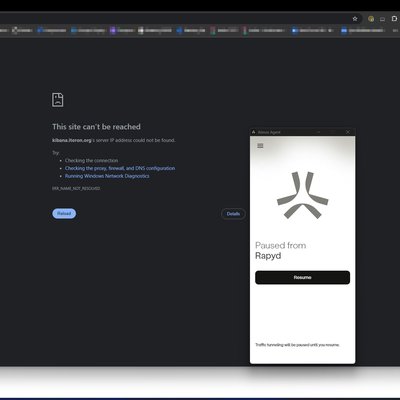Open the purple-icon bookmark in bookmarks bar
Image resolution: width=400 pixels, height=400 pixels.
(x=122, y=30)
